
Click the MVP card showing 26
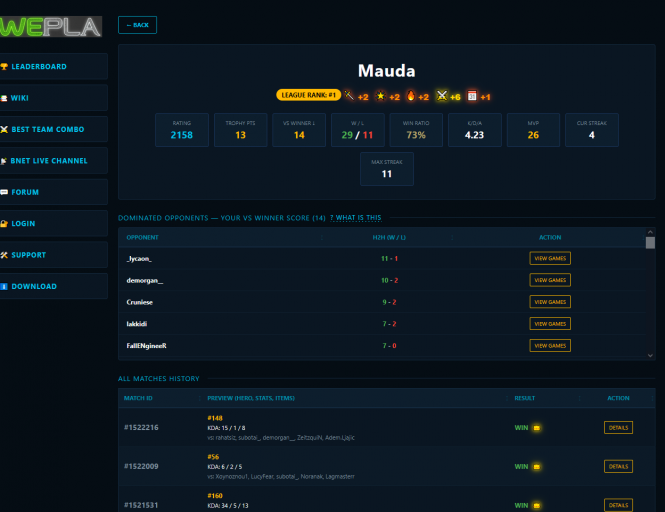coord(533,130)
